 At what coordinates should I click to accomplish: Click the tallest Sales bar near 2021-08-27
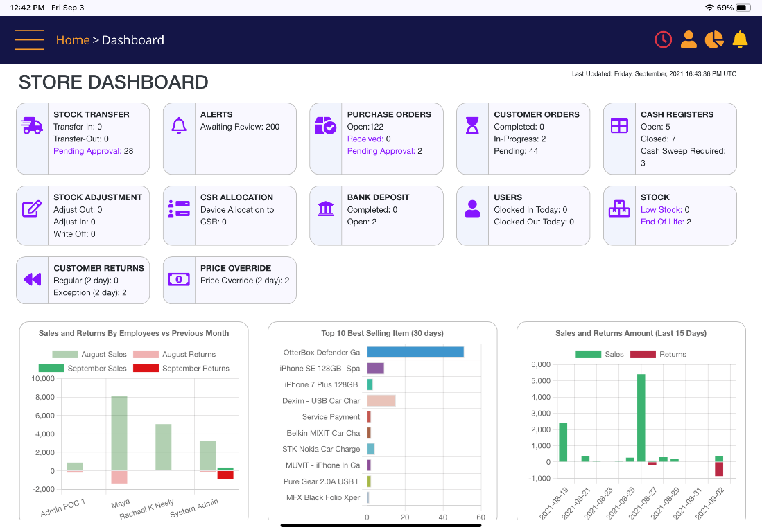pos(641,418)
